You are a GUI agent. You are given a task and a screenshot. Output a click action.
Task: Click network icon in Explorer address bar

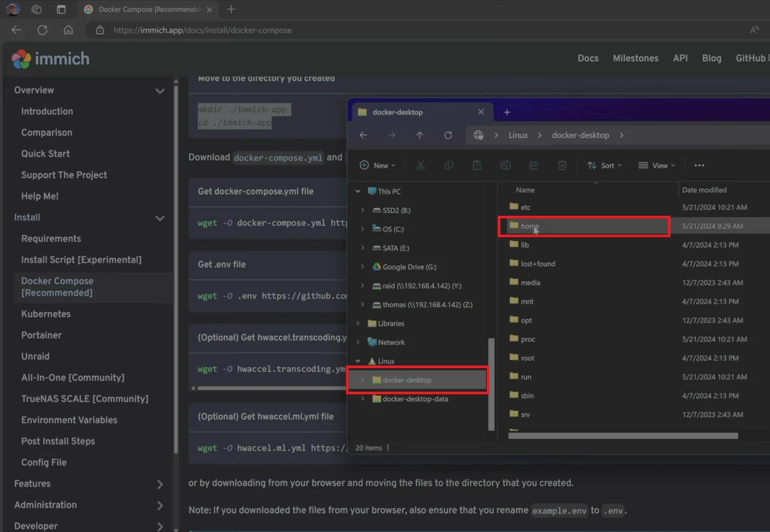[x=478, y=135]
